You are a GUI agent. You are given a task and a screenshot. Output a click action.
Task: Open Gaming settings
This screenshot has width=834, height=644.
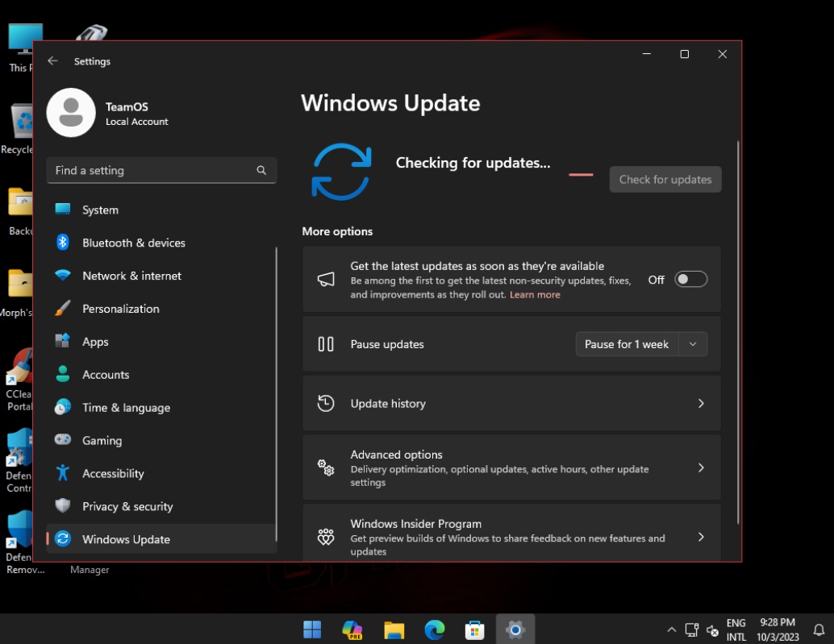click(161, 441)
